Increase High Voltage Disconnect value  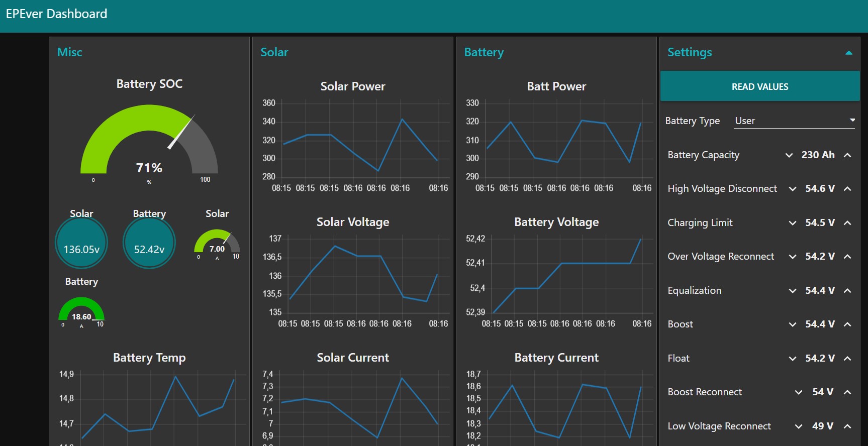click(847, 189)
